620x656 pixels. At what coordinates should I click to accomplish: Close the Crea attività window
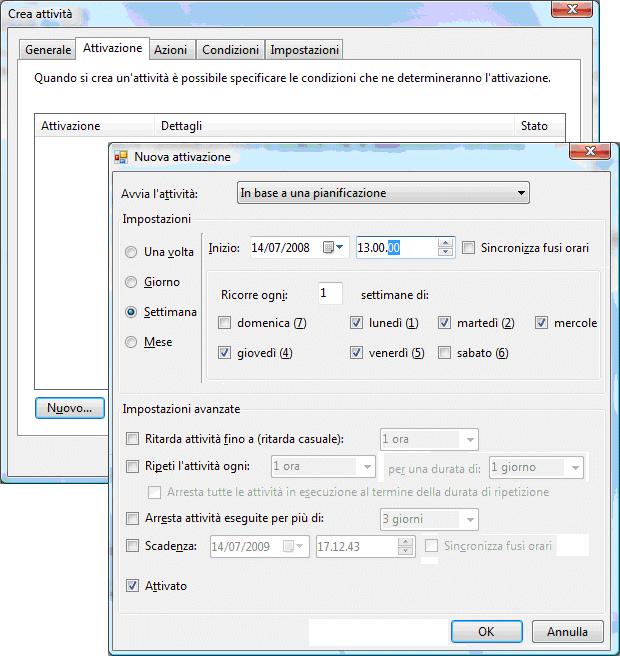[x=572, y=9]
